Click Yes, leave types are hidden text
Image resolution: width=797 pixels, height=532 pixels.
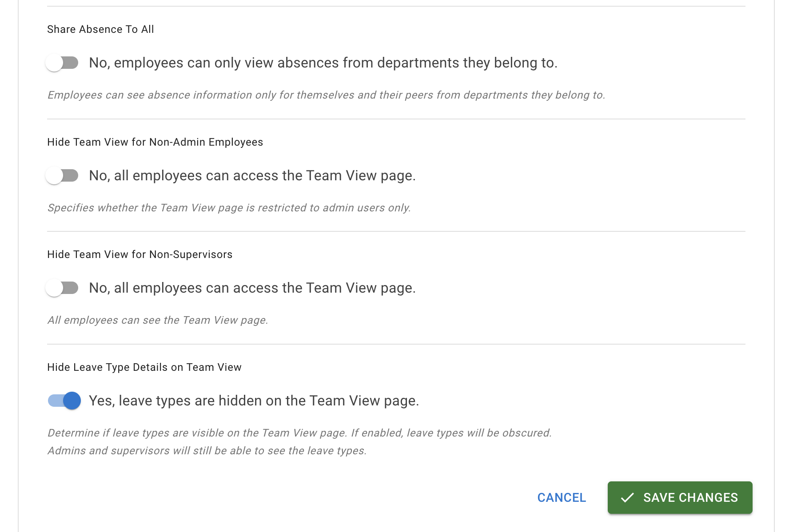254,401
